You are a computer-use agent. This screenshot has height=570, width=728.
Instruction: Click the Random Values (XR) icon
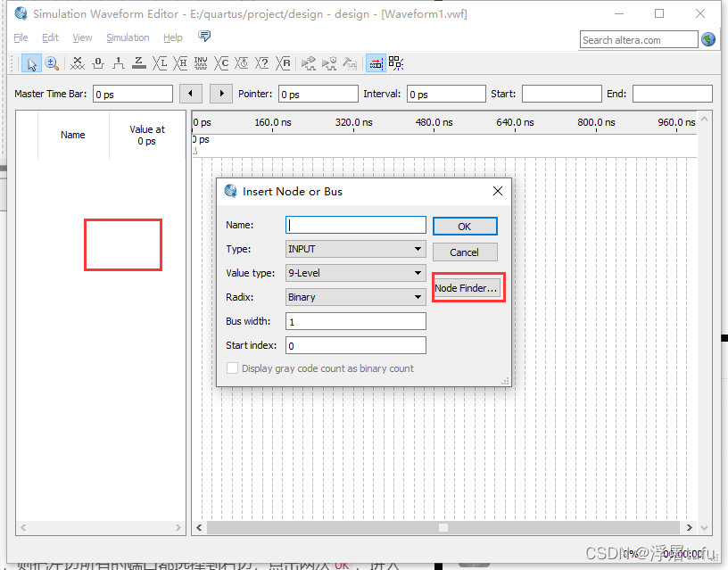tap(283, 63)
